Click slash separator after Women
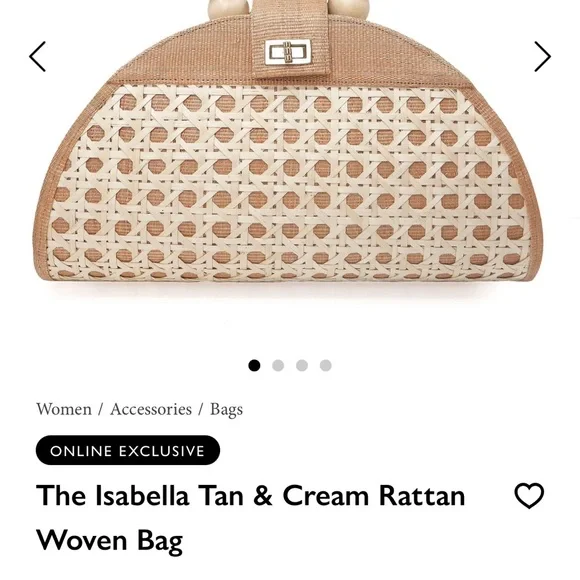Screen dimensions: 580x580 pyautogui.click(x=101, y=409)
